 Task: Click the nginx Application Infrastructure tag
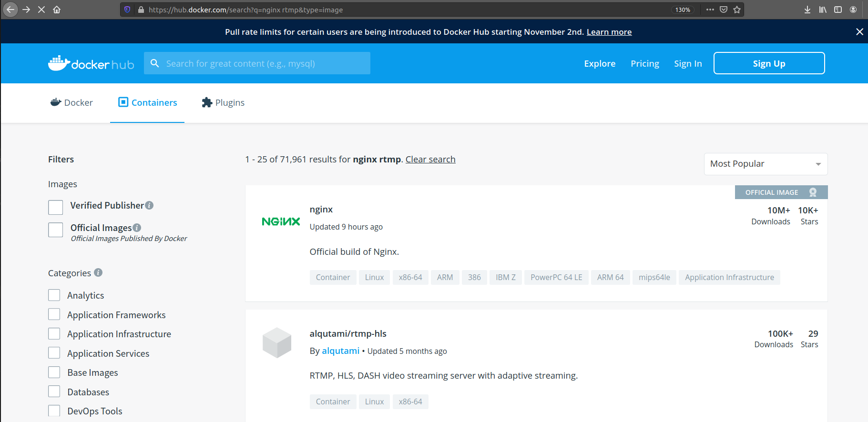click(729, 277)
